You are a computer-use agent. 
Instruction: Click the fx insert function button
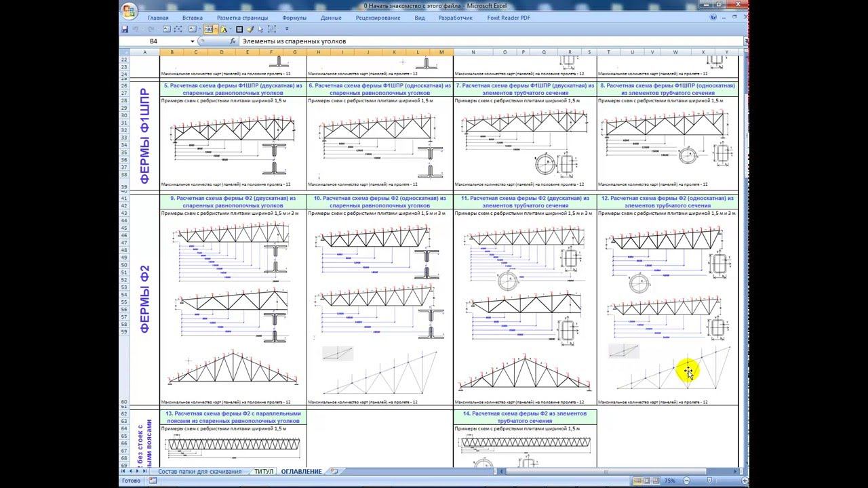(x=233, y=41)
